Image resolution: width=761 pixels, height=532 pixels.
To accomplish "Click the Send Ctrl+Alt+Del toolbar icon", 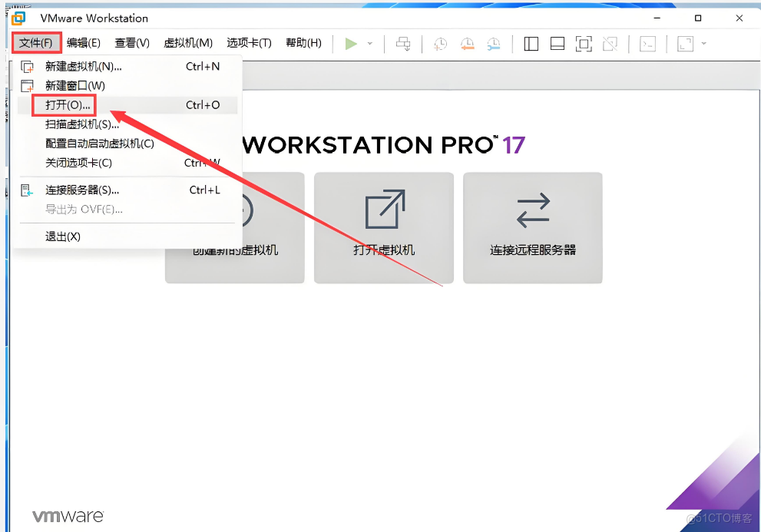I will 404,44.
